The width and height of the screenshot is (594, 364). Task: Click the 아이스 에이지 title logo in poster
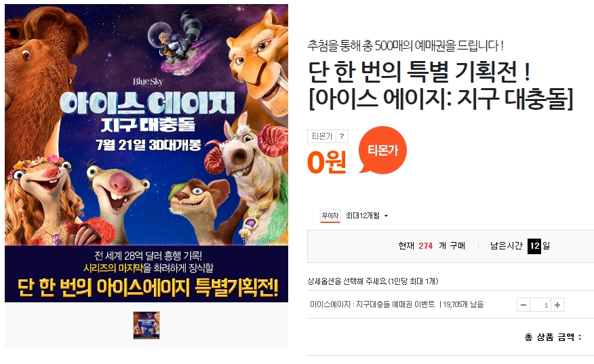click(x=147, y=103)
